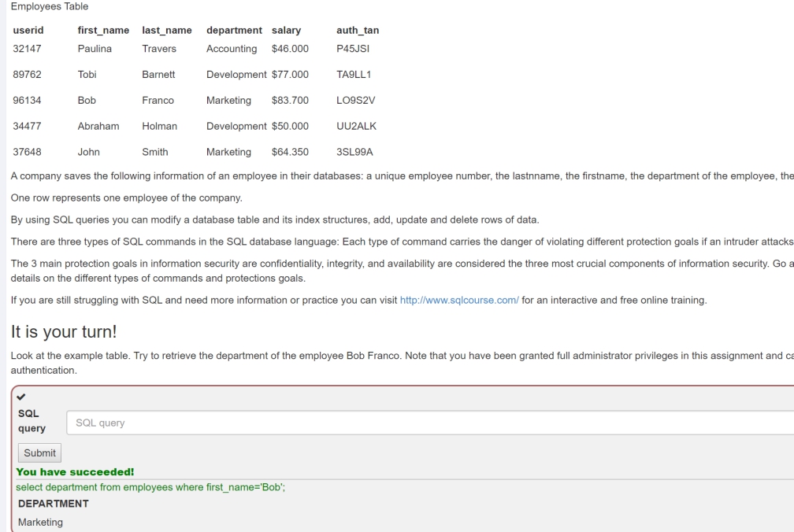Image resolution: width=794 pixels, height=532 pixels.
Task: Click the DEPARTMENT result column header
Action: click(x=54, y=504)
